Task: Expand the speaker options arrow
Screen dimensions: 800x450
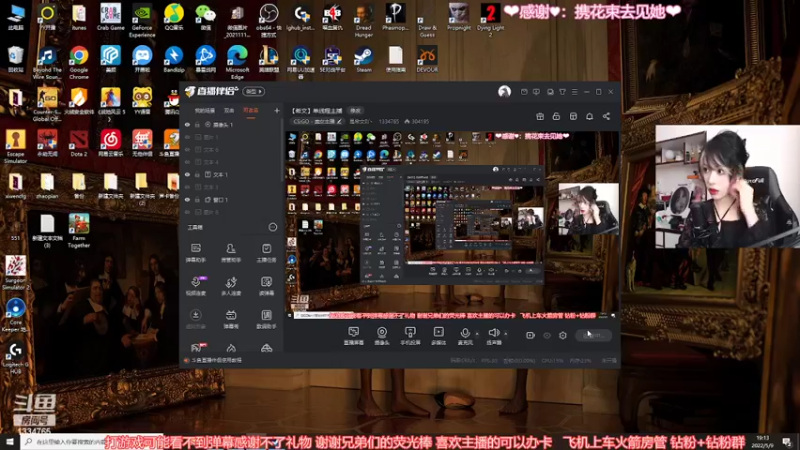Action: coord(506,334)
